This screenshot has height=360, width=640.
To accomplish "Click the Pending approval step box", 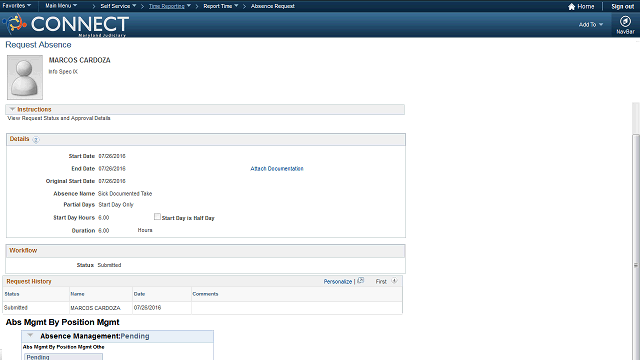I will (x=63, y=357).
